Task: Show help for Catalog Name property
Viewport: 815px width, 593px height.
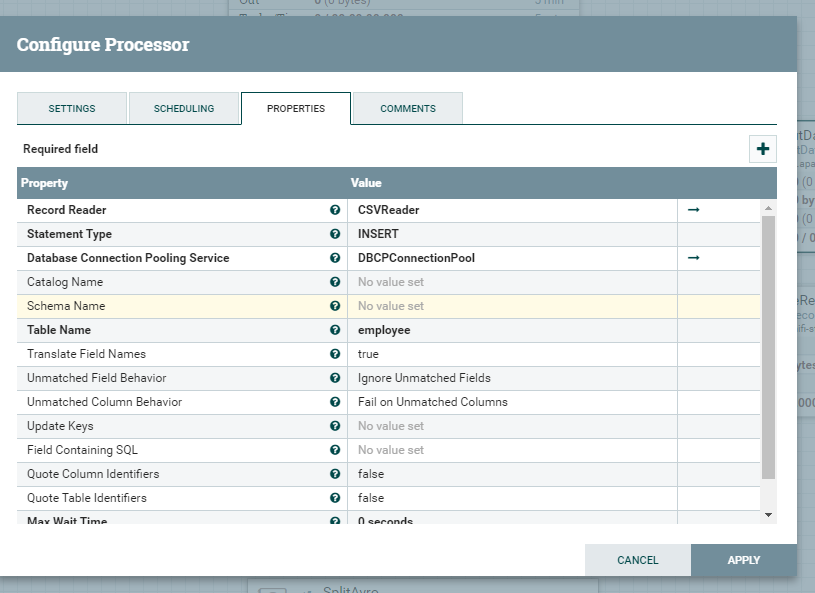Action: click(335, 282)
